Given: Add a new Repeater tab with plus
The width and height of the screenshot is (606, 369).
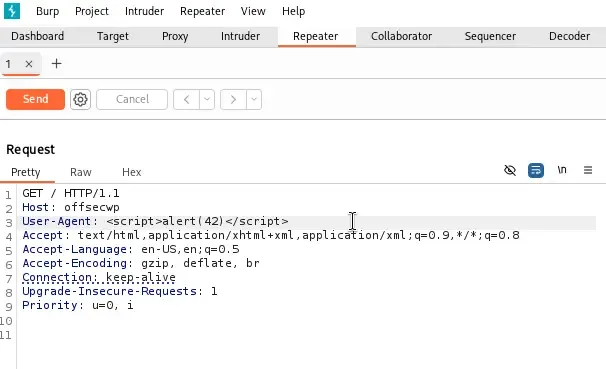Looking at the screenshot, I should (x=56, y=64).
